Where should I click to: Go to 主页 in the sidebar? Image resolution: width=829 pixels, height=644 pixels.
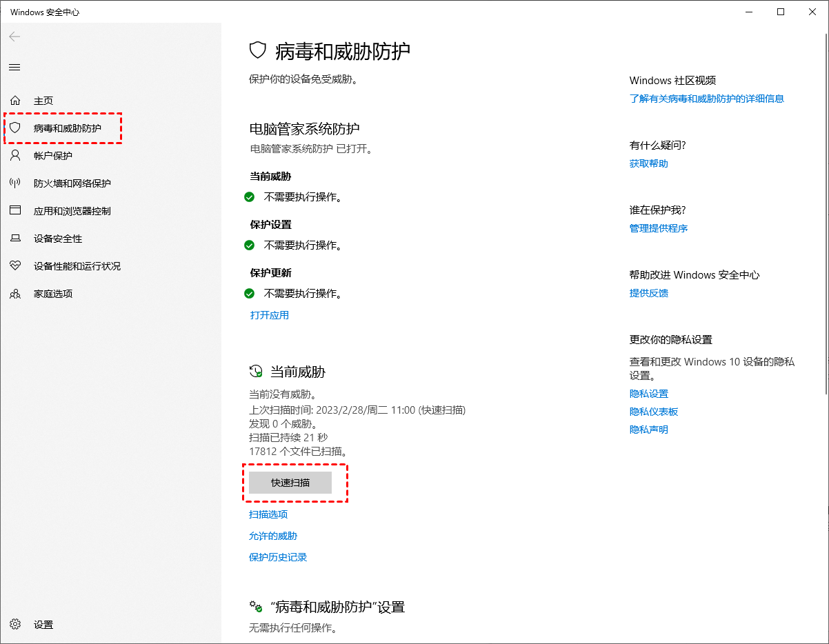coord(43,101)
